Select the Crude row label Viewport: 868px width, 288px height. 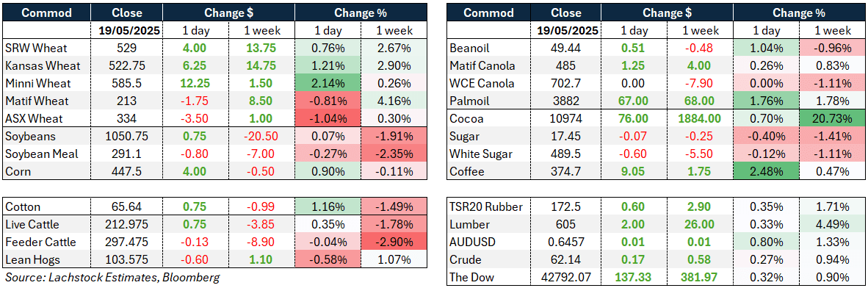tap(466, 260)
